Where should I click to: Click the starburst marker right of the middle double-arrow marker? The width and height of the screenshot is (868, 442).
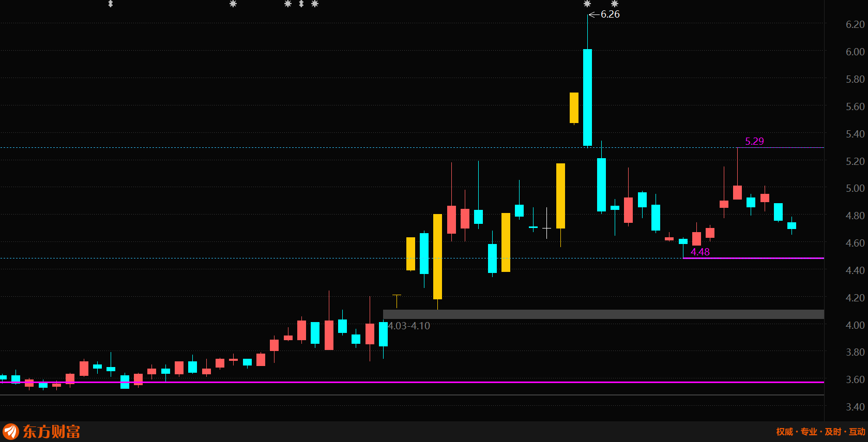[x=315, y=4]
